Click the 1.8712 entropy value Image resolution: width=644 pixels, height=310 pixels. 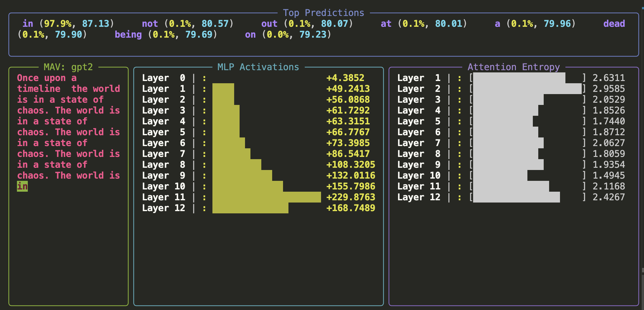pos(609,132)
